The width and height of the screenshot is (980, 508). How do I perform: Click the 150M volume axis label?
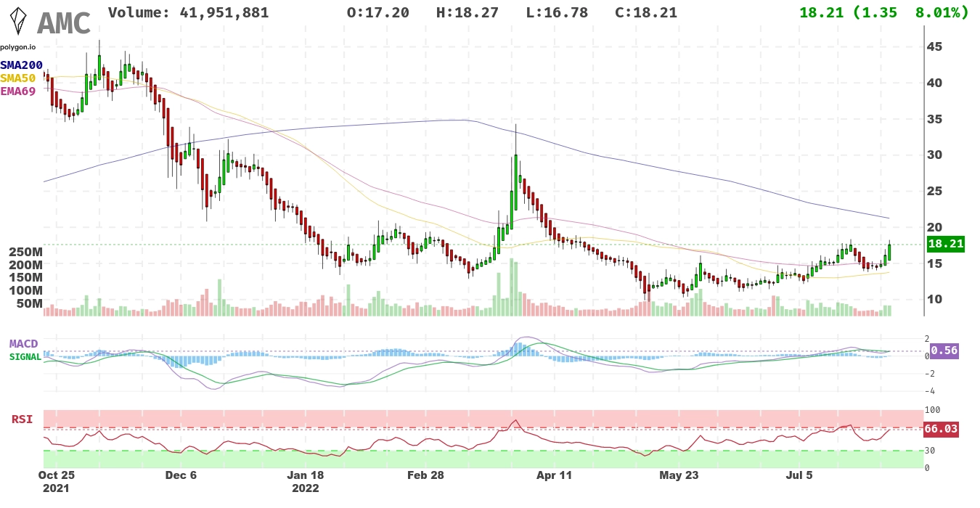point(25,278)
